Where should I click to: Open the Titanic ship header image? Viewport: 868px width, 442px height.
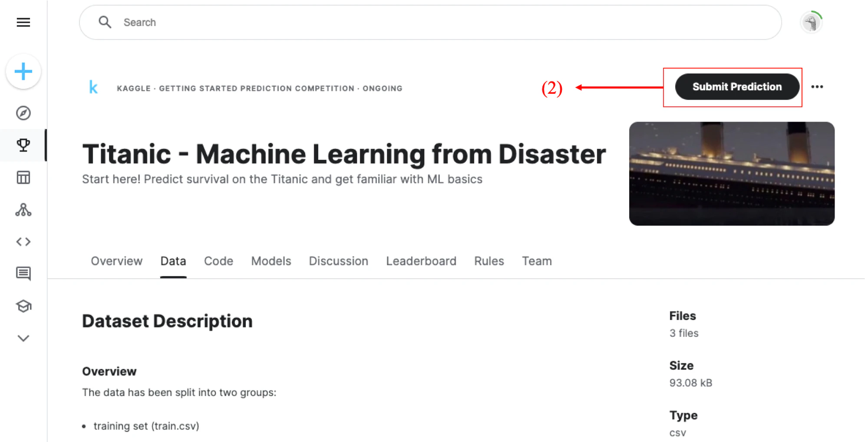732,173
